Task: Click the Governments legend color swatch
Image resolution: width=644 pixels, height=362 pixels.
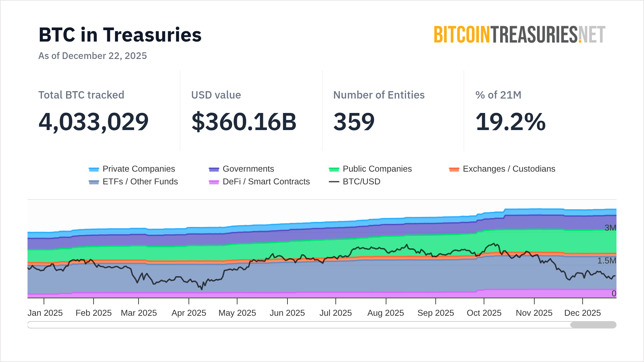Action: [214, 169]
